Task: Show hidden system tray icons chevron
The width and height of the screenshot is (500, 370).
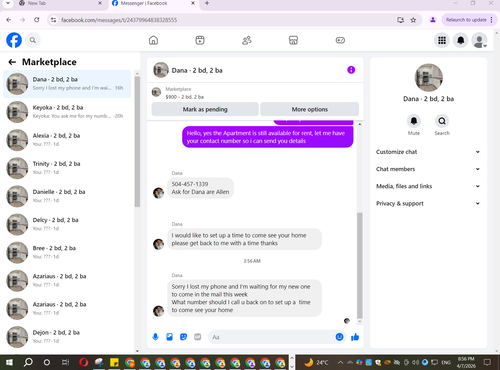Action: (340, 362)
